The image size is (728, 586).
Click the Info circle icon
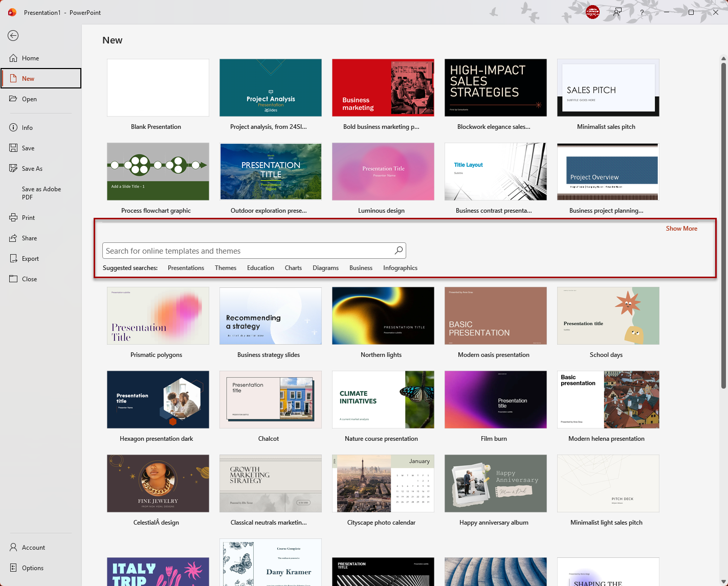click(x=13, y=127)
